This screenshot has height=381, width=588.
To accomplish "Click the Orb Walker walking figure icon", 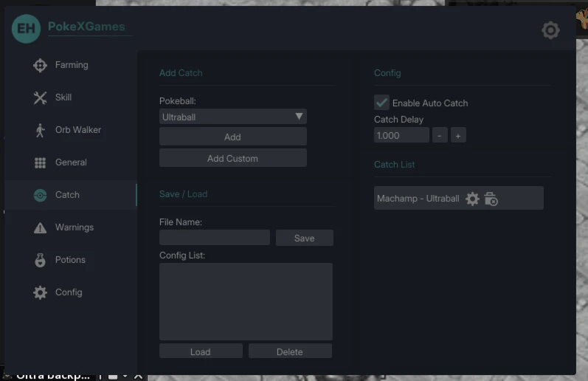I will [x=40, y=130].
